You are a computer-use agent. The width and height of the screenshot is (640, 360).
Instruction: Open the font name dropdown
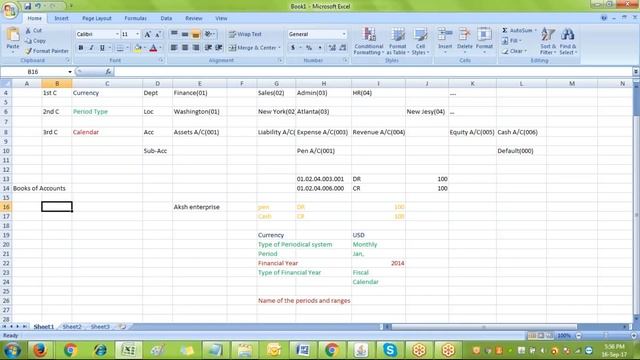(x=117, y=34)
